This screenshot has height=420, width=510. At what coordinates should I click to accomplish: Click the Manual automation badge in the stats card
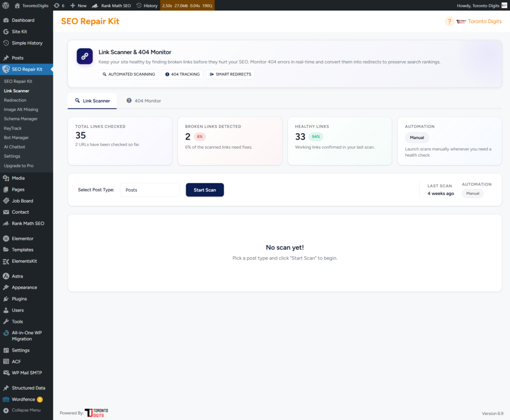tap(416, 137)
